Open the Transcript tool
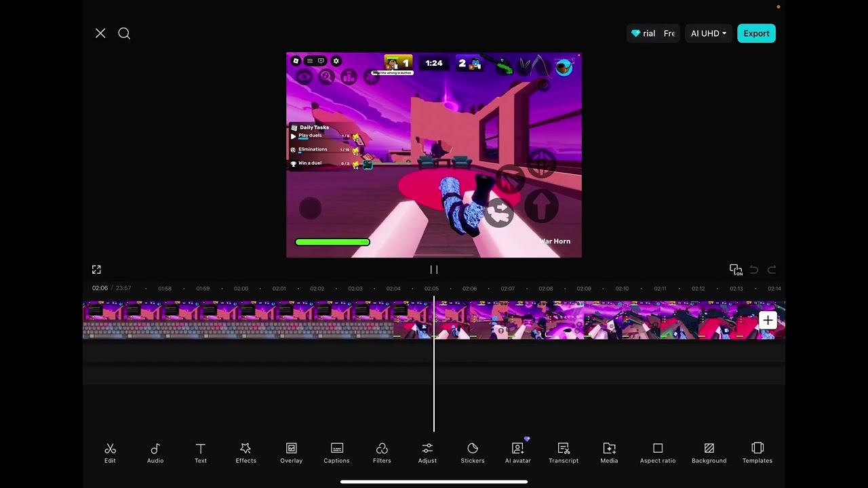The height and width of the screenshot is (488, 868). point(564,453)
